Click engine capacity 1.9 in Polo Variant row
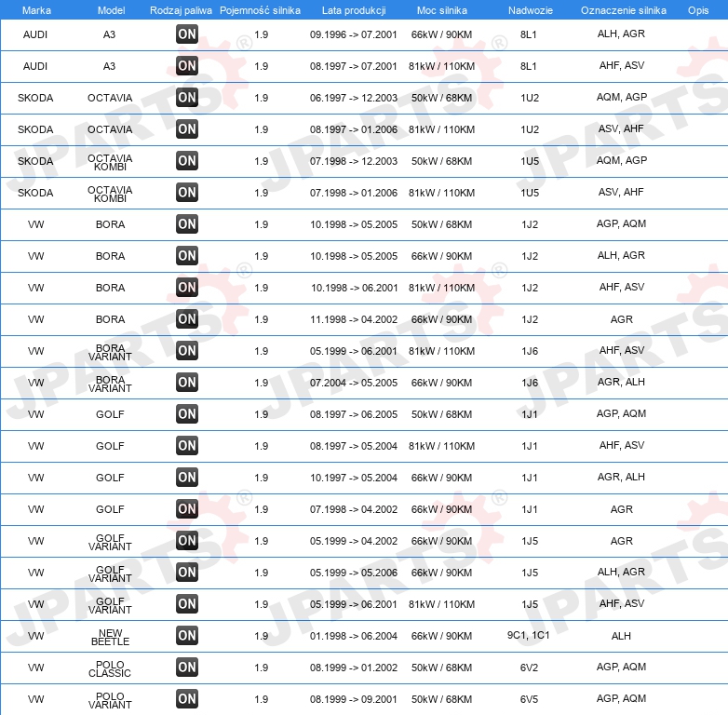The image size is (728, 715). (x=261, y=699)
